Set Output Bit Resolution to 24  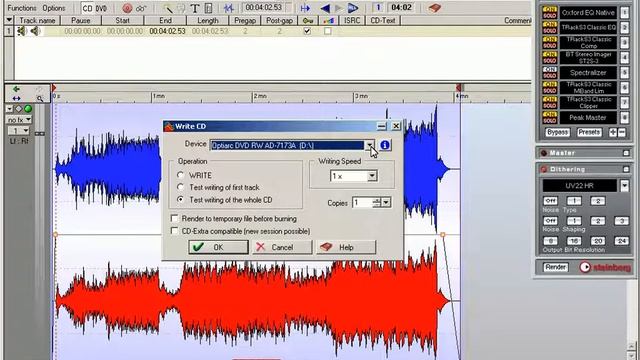[x=621, y=241]
